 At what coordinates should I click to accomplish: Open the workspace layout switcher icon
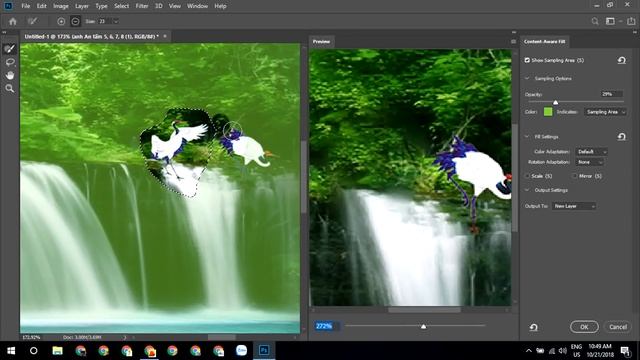pyautogui.click(x=610, y=21)
